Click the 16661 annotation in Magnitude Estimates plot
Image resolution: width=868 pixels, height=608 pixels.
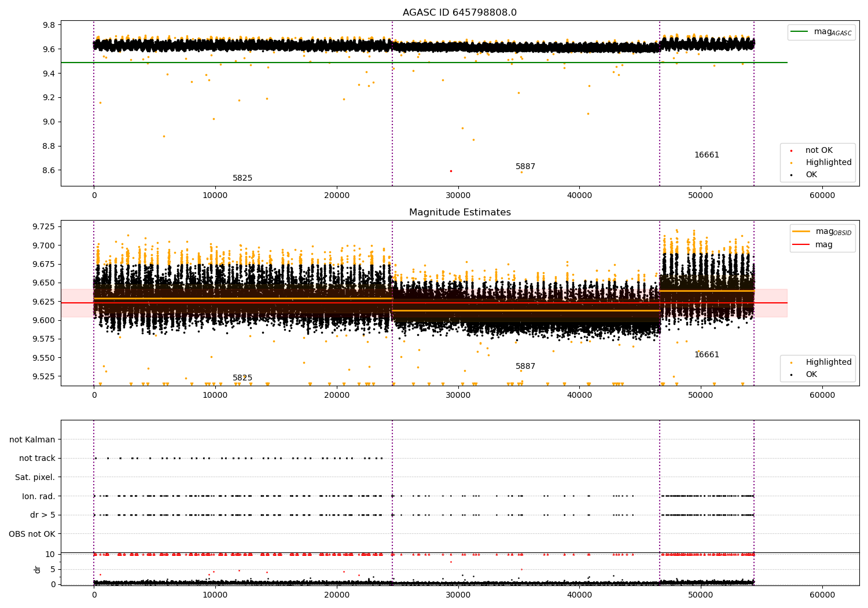pyautogui.click(x=707, y=355)
